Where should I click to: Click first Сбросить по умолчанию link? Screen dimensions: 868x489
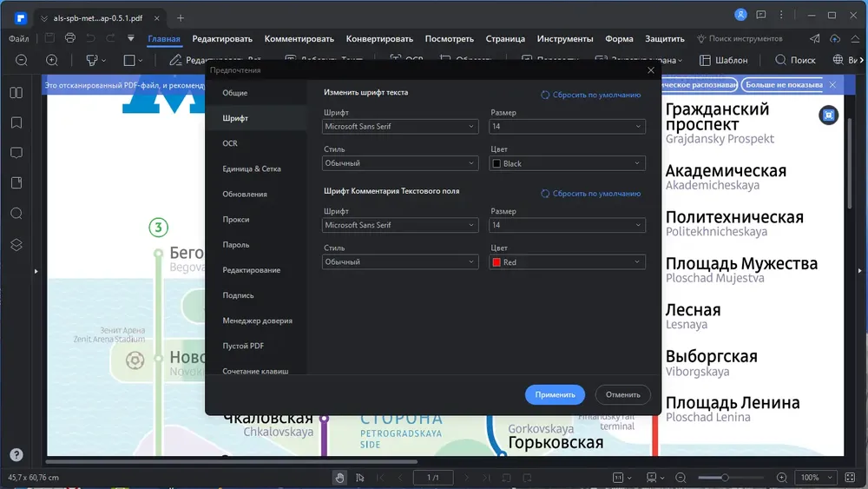click(590, 95)
